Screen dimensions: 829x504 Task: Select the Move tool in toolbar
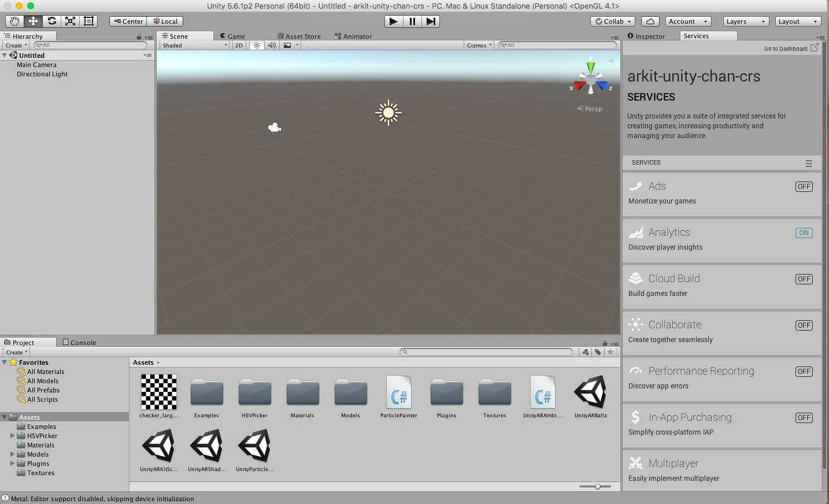pyautogui.click(x=33, y=21)
